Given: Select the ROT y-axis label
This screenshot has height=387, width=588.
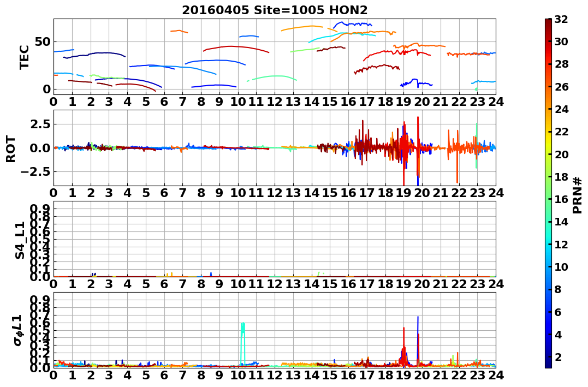Looking at the screenshot, I should (x=11, y=149).
